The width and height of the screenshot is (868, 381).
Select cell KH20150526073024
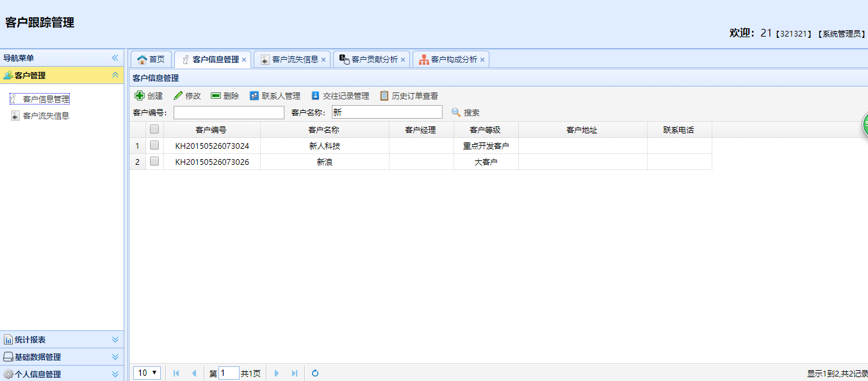212,146
